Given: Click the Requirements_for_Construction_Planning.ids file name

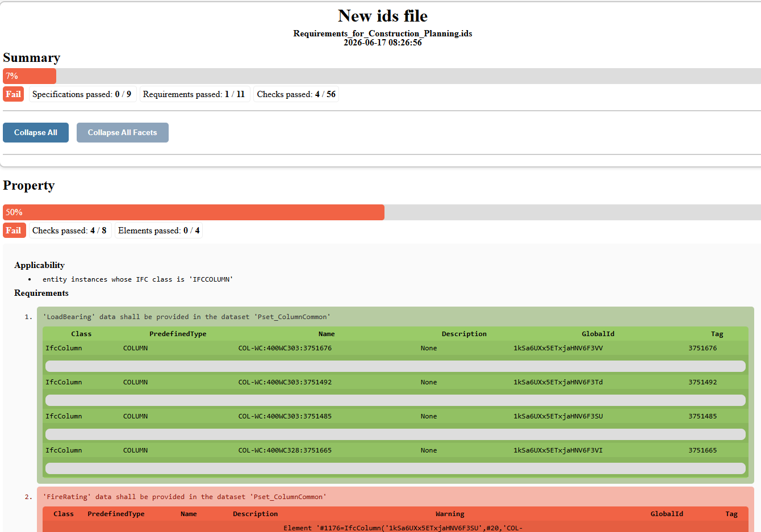Looking at the screenshot, I should click(383, 33).
